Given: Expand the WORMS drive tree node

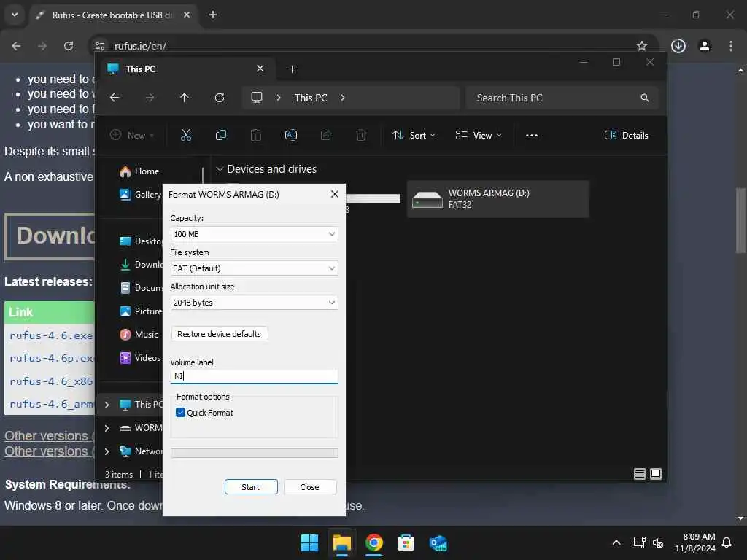Looking at the screenshot, I should tap(107, 427).
